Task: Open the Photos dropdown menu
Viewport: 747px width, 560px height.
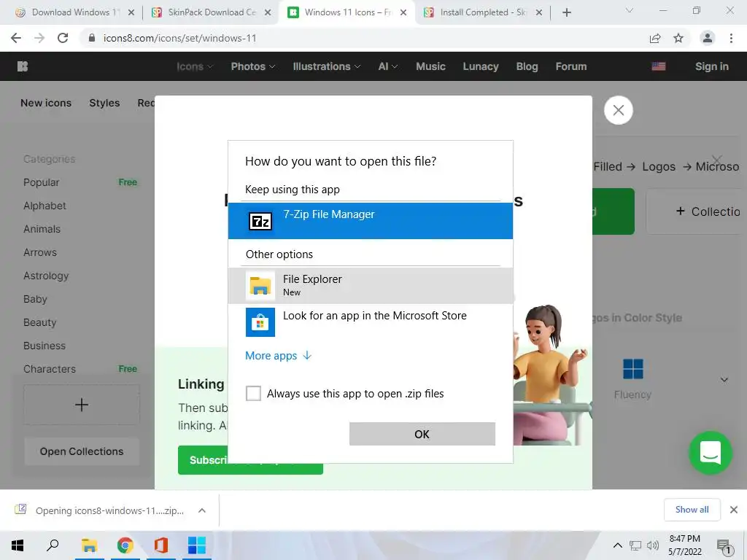Action: pos(253,66)
